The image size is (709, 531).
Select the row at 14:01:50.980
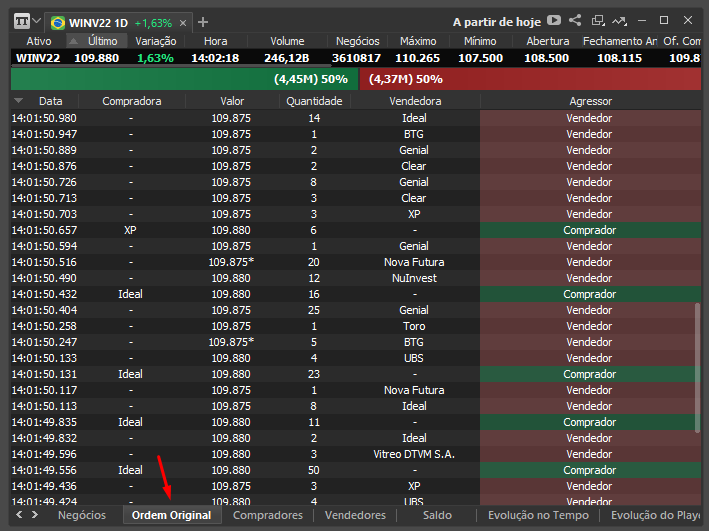(x=356, y=118)
